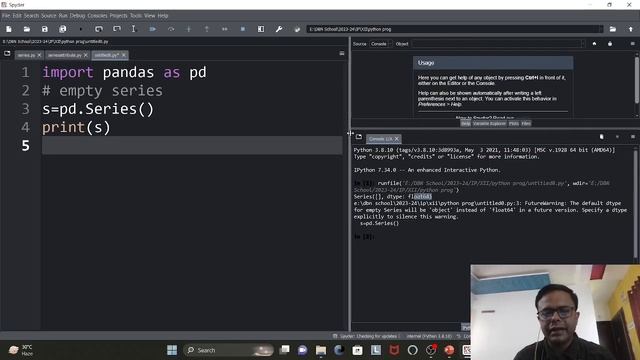Switch to the seriesattribute.py editor tab
Viewport: 640px width, 360px height.
[64, 55]
